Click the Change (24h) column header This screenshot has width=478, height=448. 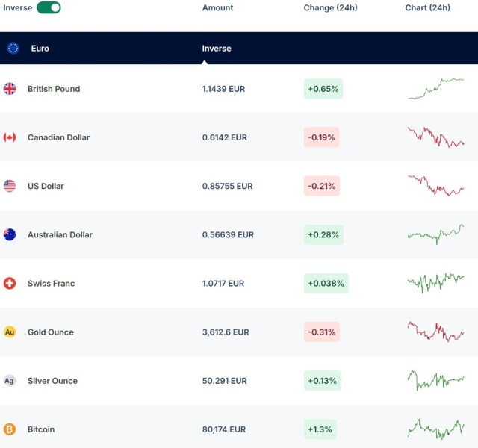[330, 8]
